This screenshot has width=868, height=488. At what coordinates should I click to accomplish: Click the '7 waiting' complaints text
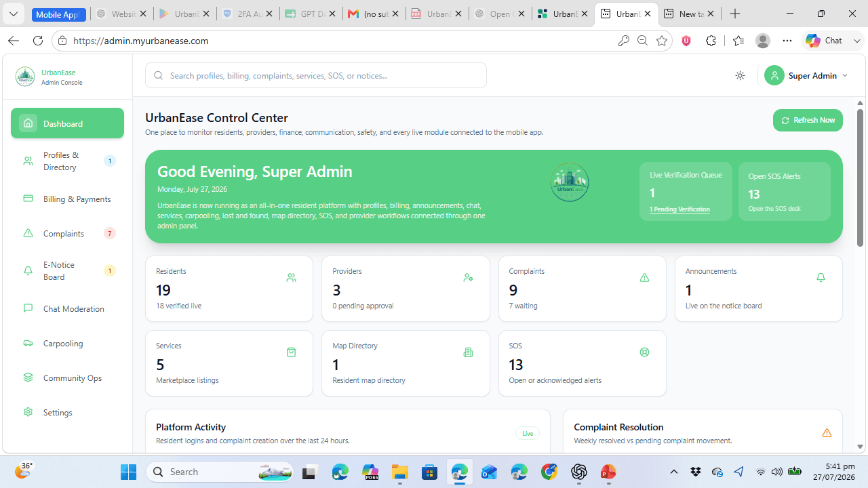pyautogui.click(x=524, y=306)
